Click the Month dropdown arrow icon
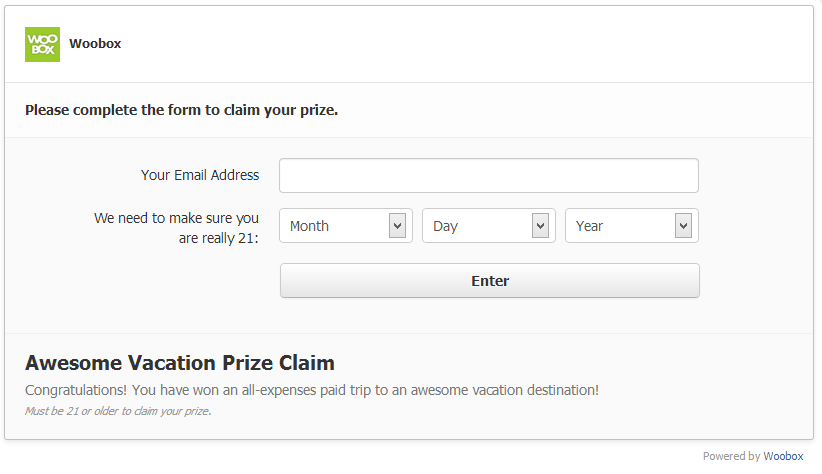This screenshot has width=822, height=474. pyautogui.click(x=397, y=225)
